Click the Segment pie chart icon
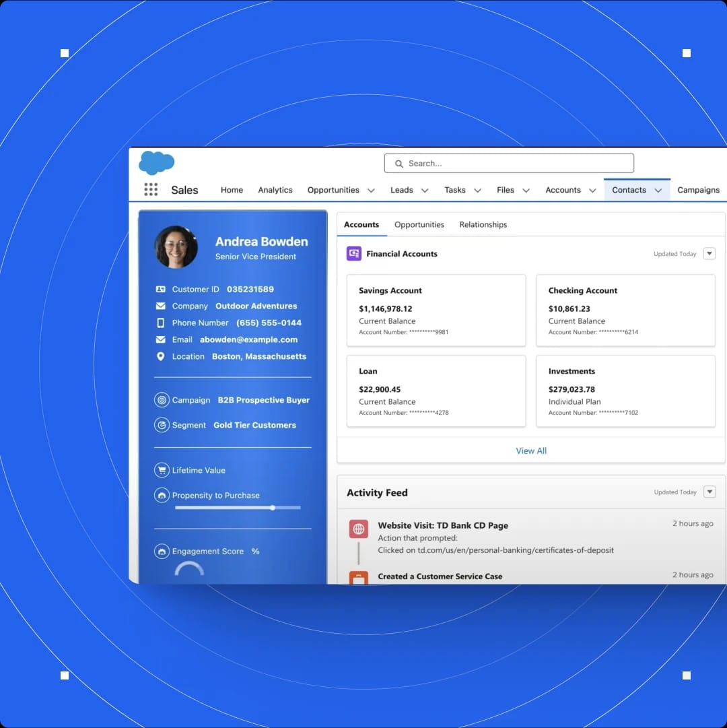The height and width of the screenshot is (728, 727). point(162,425)
